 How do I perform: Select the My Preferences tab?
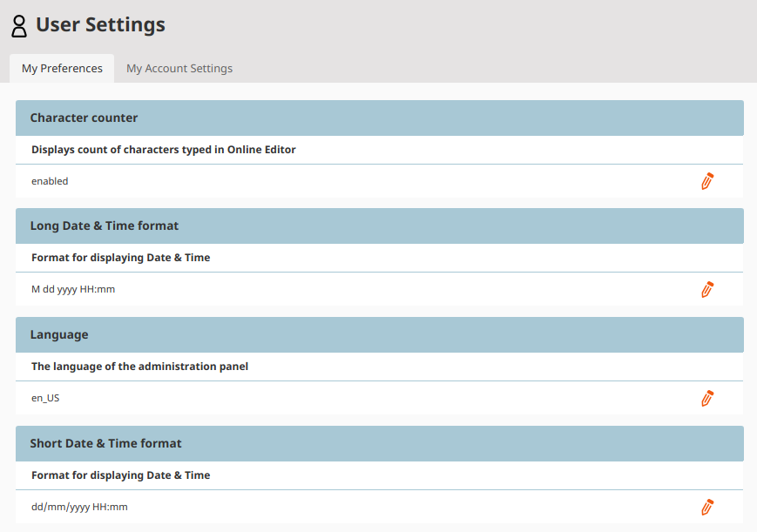click(x=61, y=68)
